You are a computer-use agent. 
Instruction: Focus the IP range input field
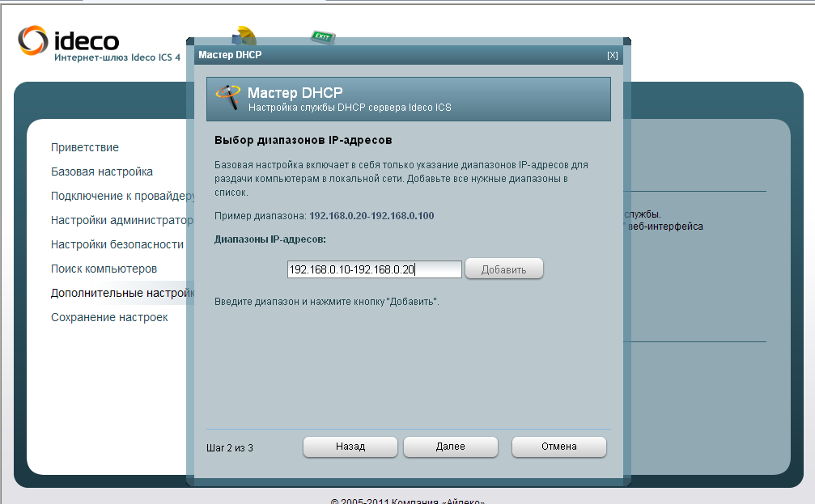coord(374,269)
